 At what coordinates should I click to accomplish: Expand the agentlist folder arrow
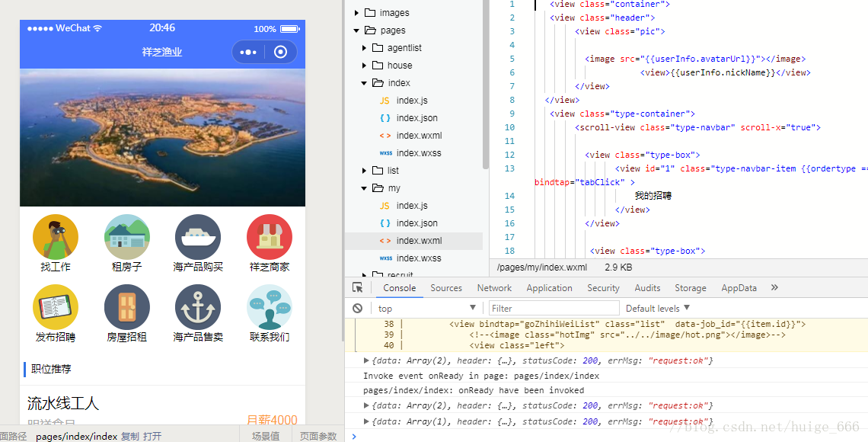point(364,48)
